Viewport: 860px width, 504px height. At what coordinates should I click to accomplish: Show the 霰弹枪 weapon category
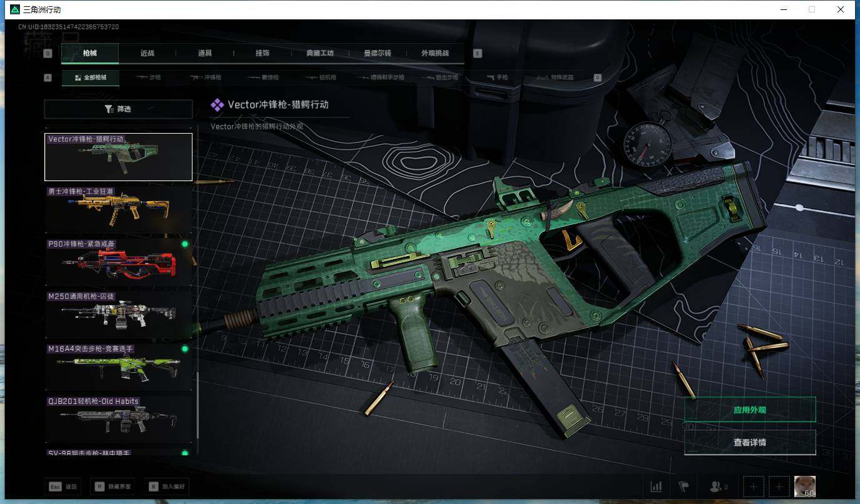tap(263, 78)
